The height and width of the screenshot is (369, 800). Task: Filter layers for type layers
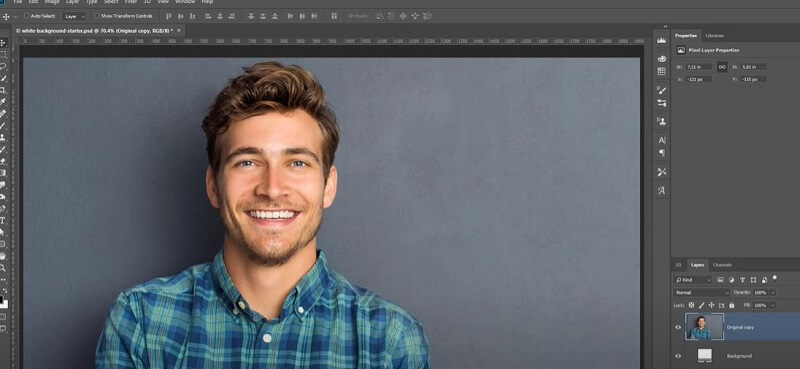742,280
